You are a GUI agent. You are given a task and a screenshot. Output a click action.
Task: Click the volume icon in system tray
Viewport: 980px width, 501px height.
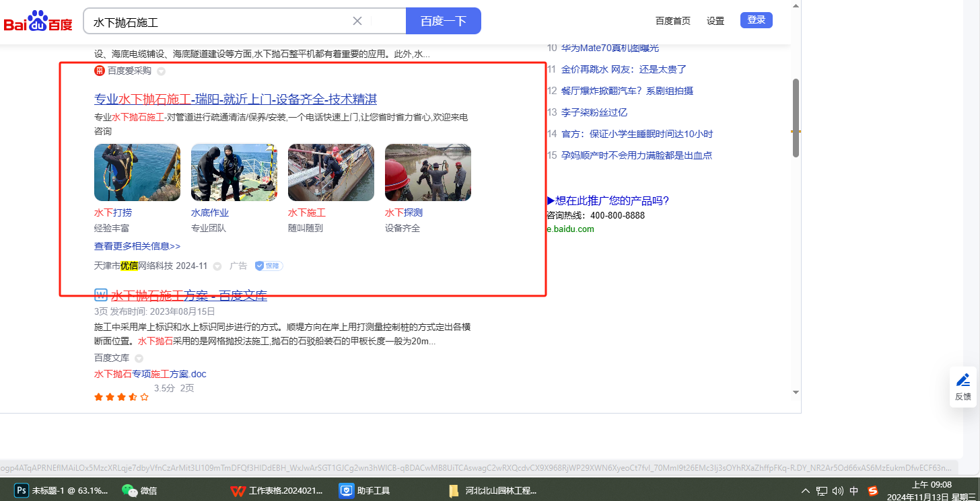click(838, 491)
